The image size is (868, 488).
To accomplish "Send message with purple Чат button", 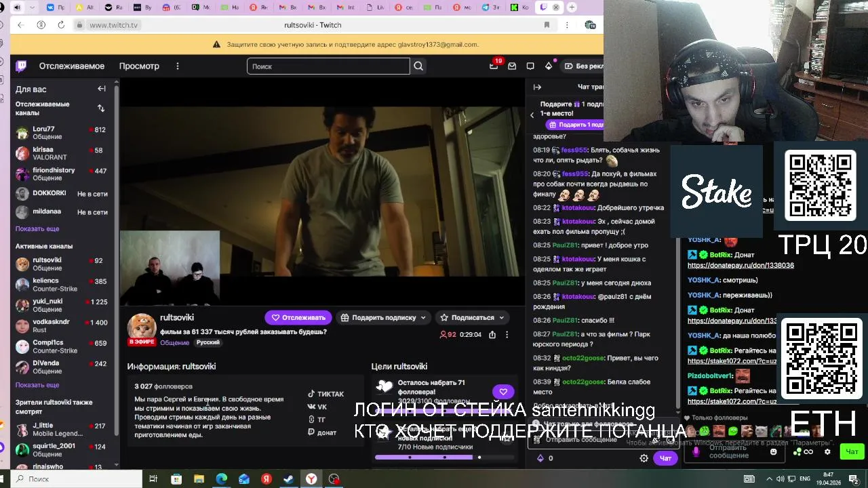I will pos(665,458).
